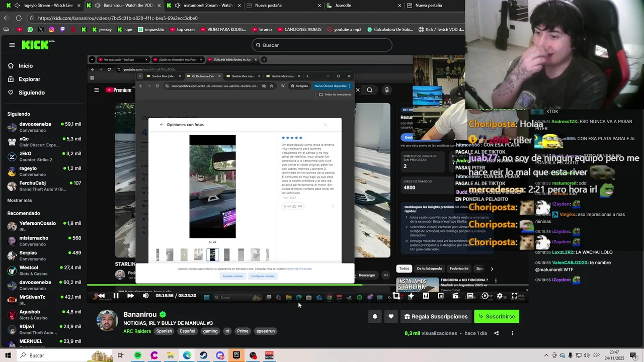
Task: Open the impuestito bookmark
Action: coord(151,30)
